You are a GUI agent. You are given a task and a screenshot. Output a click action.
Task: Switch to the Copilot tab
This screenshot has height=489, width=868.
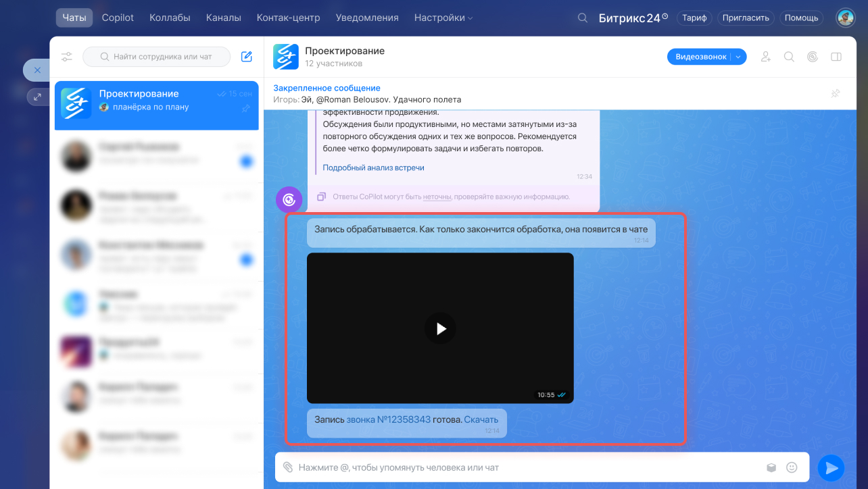[118, 18]
